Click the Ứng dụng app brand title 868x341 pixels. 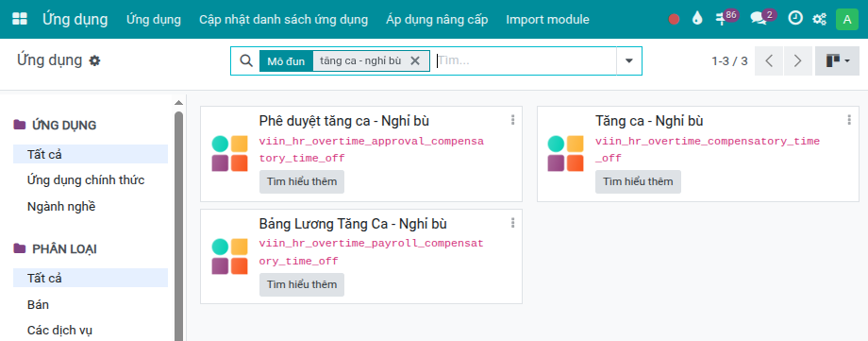[75, 20]
